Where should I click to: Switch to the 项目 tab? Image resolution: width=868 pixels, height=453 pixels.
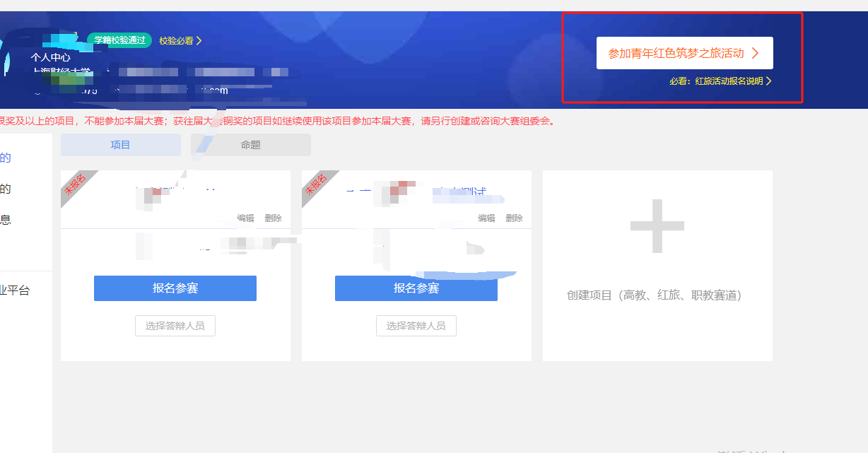(x=121, y=145)
